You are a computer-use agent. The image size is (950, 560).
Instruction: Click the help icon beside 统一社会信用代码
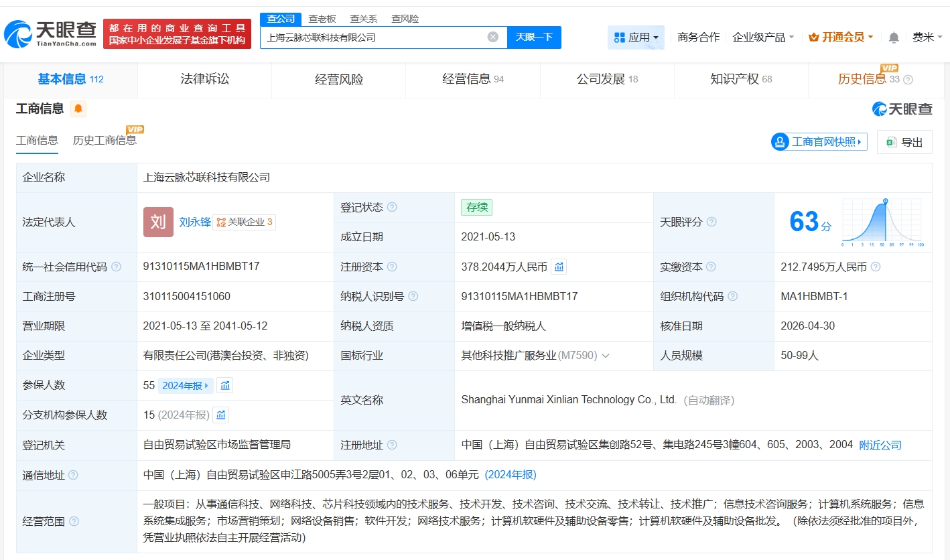117,267
